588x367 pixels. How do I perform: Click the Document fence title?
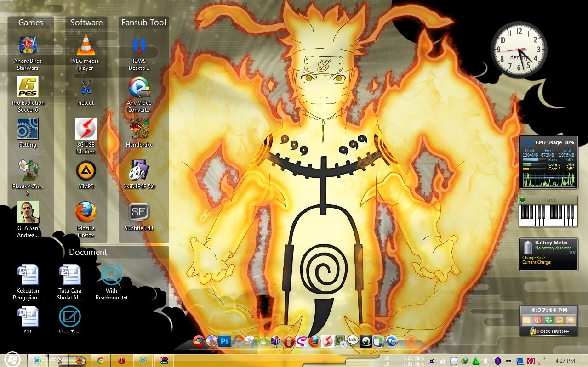coord(88,252)
